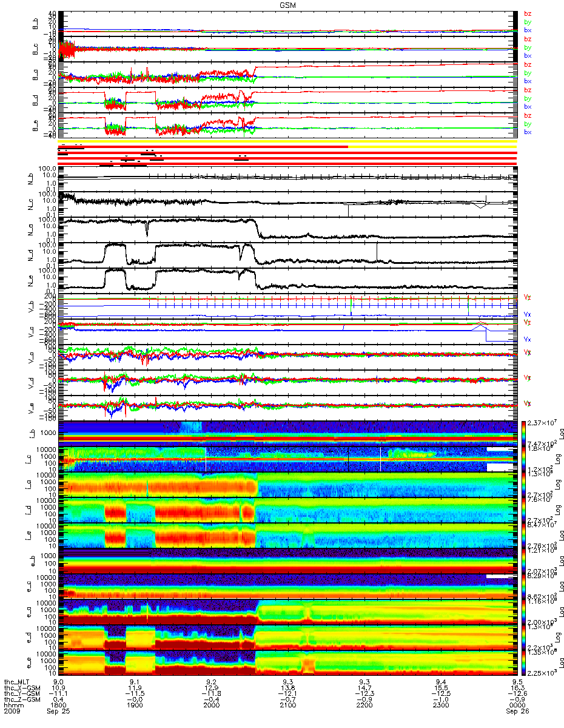Click inside the N_a density plot
Screen dimensions: 564x728
tap(287, 229)
